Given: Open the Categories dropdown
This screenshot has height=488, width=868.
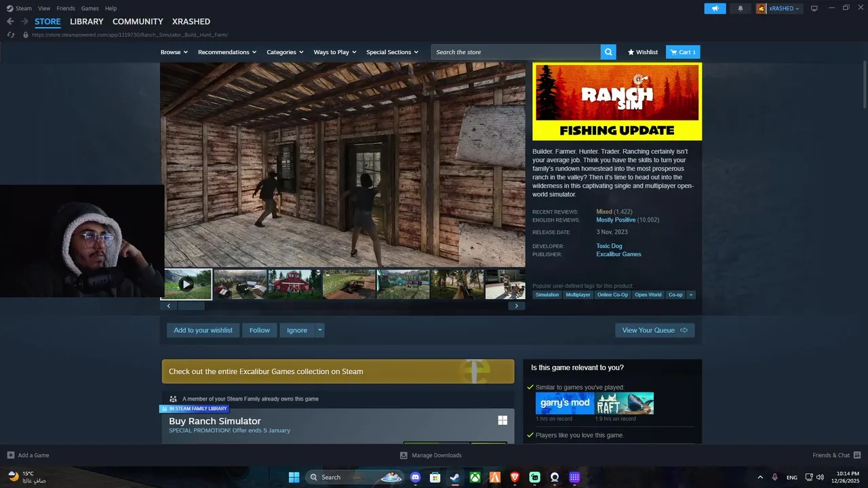Looking at the screenshot, I should [285, 52].
